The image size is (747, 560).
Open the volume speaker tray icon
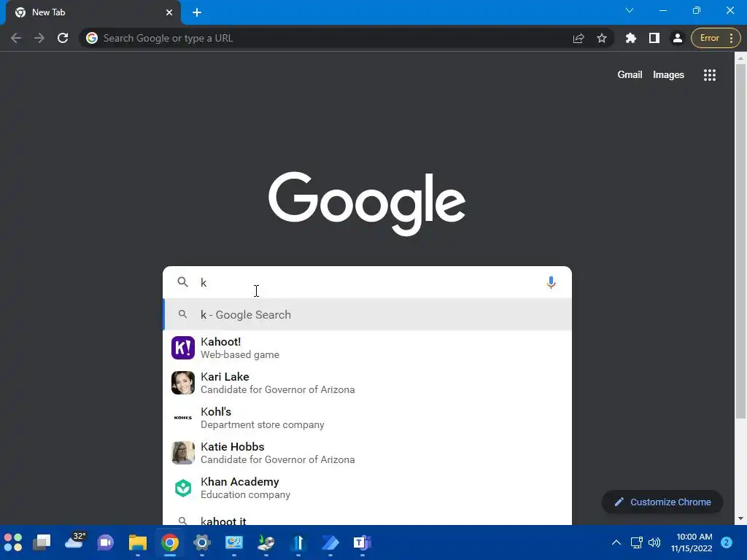click(x=654, y=542)
